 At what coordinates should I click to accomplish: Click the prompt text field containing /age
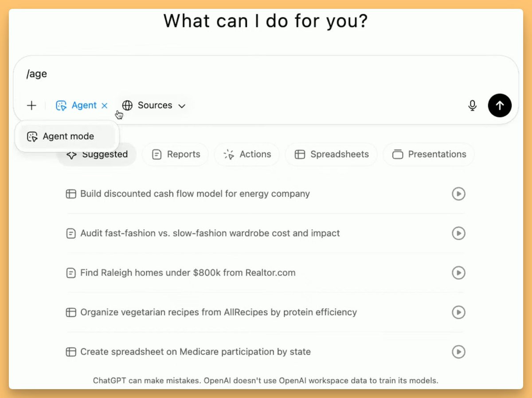tap(266, 74)
